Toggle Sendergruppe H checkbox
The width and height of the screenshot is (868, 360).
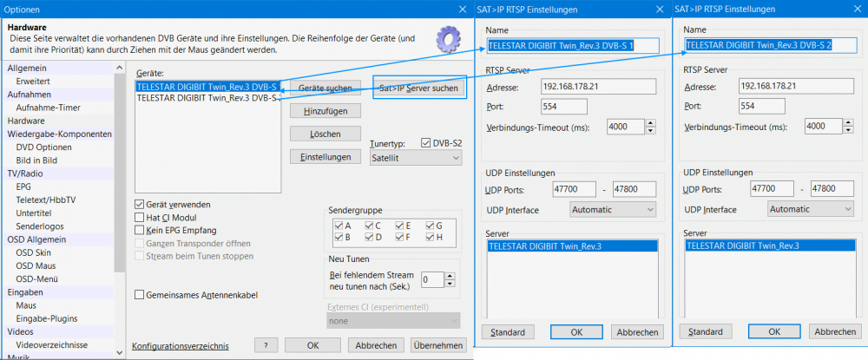[x=430, y=238]
